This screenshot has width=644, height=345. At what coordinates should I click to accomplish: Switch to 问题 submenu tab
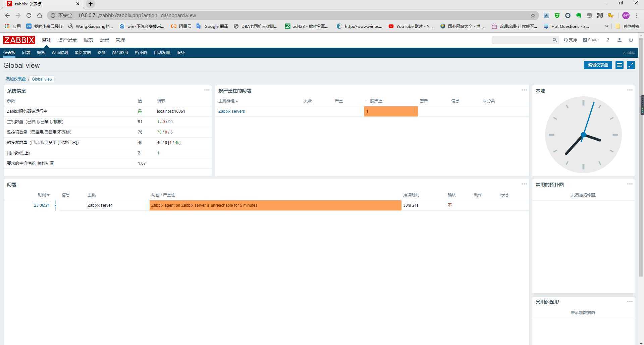[26, 53]
